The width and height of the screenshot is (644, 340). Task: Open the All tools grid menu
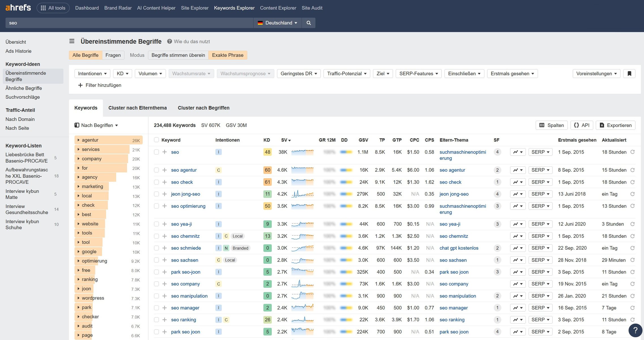click(53, 8)
